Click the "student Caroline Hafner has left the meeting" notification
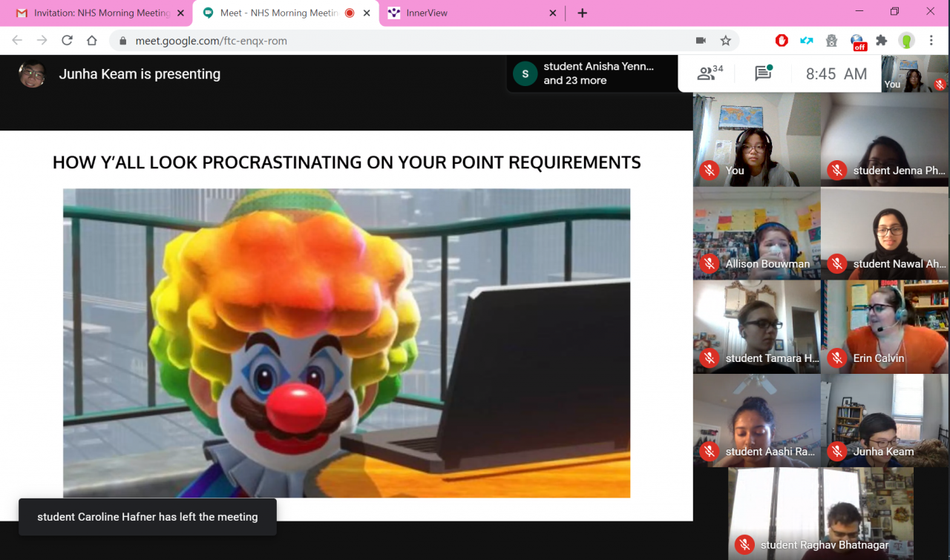The image size is (950, 560). coord(148,517)
